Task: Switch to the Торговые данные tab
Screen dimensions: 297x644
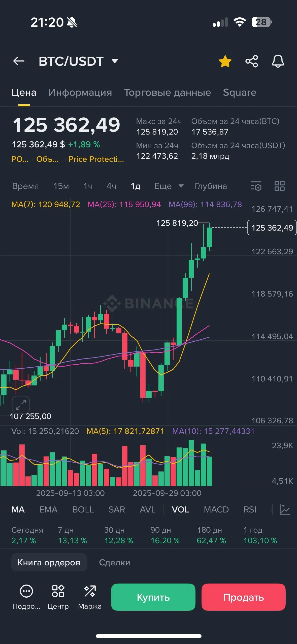Action: [x=168, y=92]
